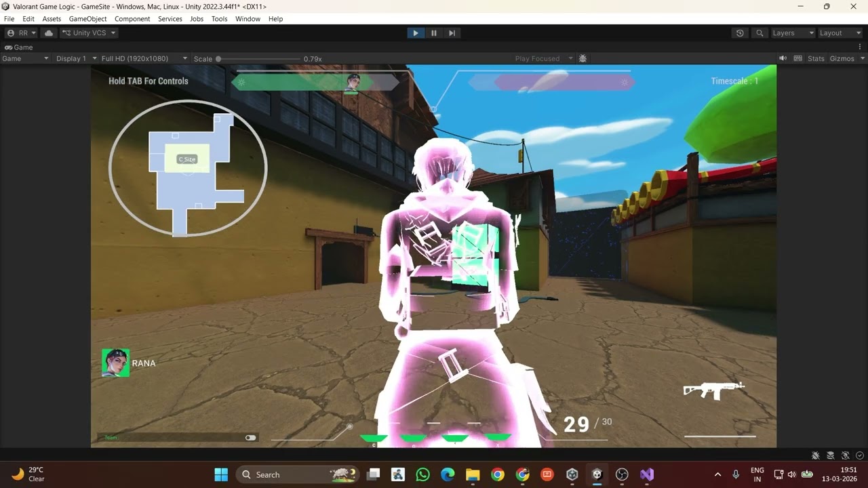
Task: Adjust the Game view Scale slider
Action: point(258,59)
